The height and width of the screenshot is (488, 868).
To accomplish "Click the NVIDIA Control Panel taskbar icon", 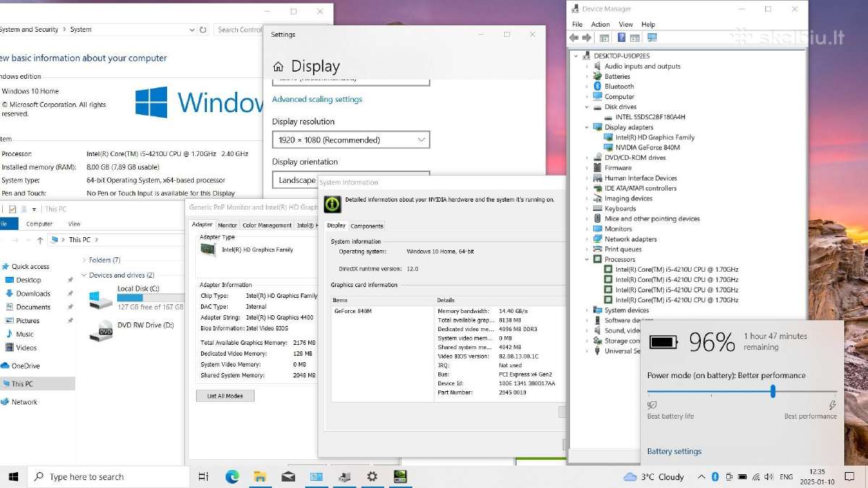I will pyautogui.click(x=399, y=476).
